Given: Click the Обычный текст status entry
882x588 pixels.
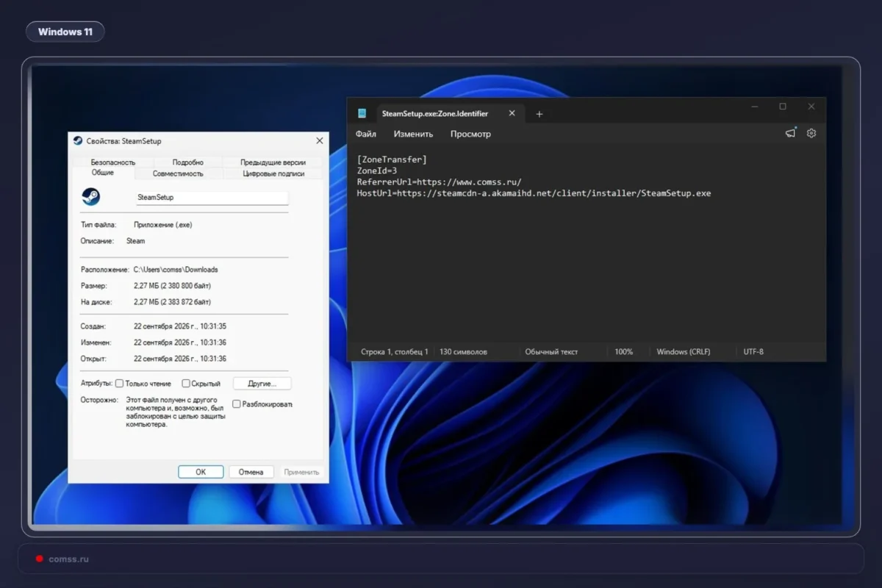Looking at the screenshot, I should pos(551,352).
